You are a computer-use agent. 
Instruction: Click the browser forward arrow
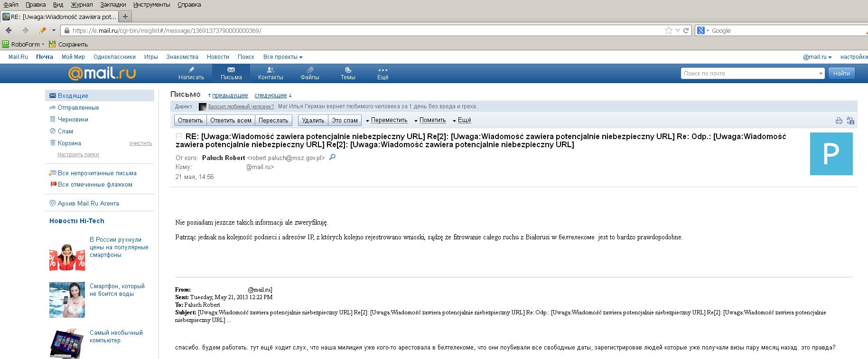click(x=25, y=30)
